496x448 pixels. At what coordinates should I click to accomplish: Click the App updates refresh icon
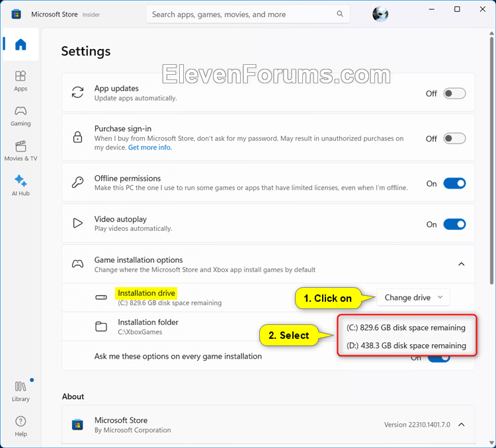(77, 93)
